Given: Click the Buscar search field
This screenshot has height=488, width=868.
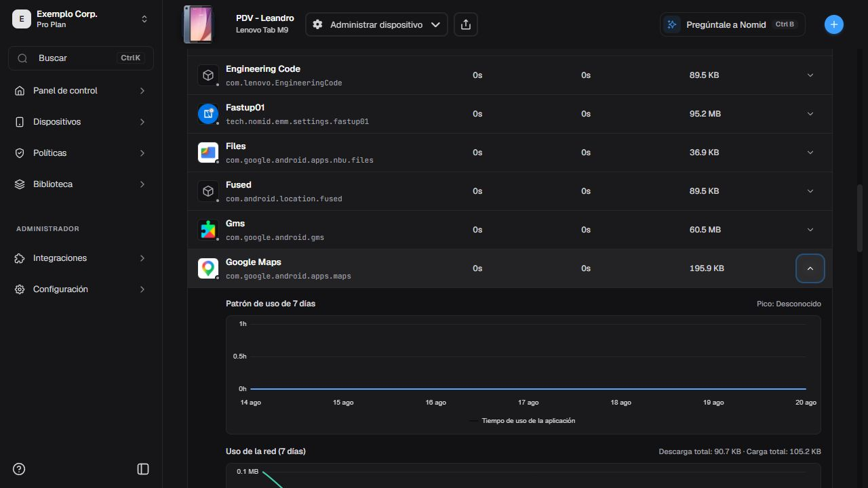Looking at the screenshot, I should (x=81, y=58).
